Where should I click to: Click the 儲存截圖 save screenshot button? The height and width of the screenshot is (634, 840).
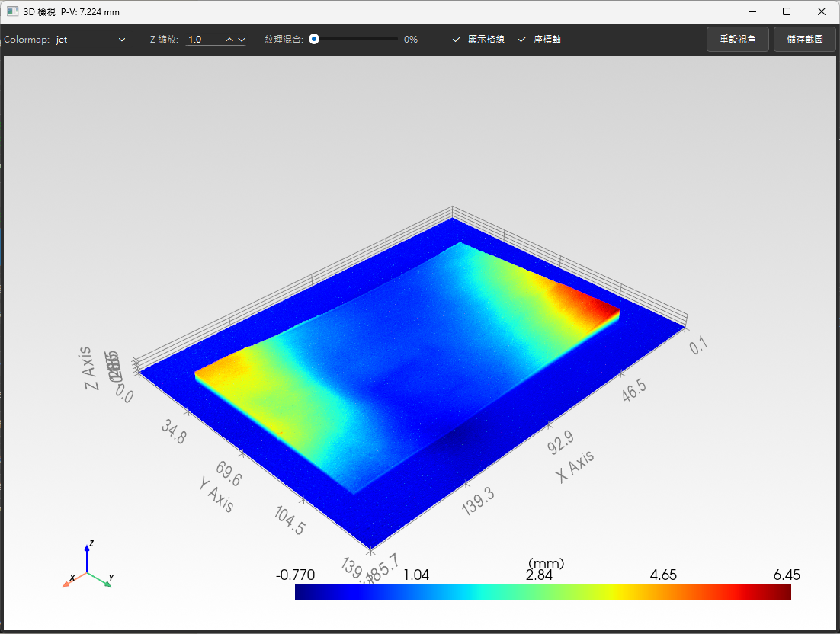click(x=805, y=39)
